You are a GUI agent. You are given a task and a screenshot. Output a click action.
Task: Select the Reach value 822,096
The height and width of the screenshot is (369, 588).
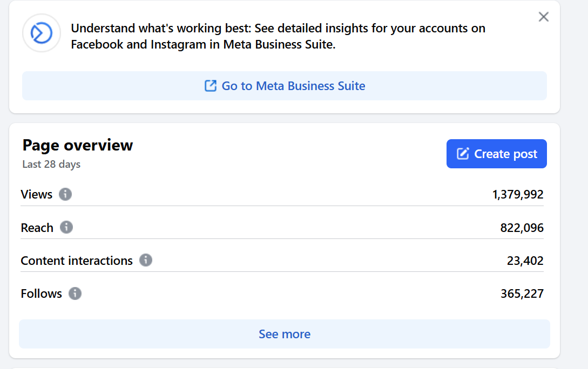click(522, 228)
